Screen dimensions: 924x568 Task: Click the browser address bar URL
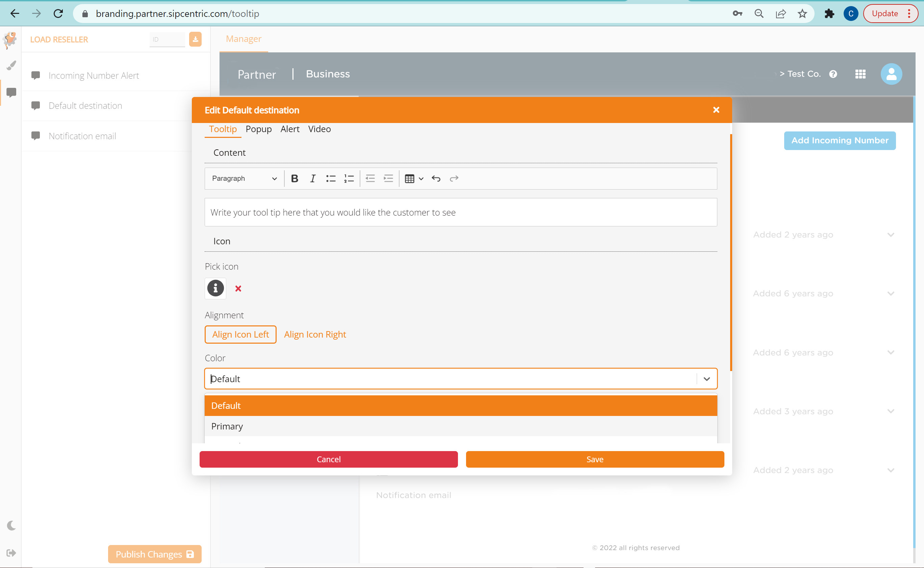click(x=177, y=14)
